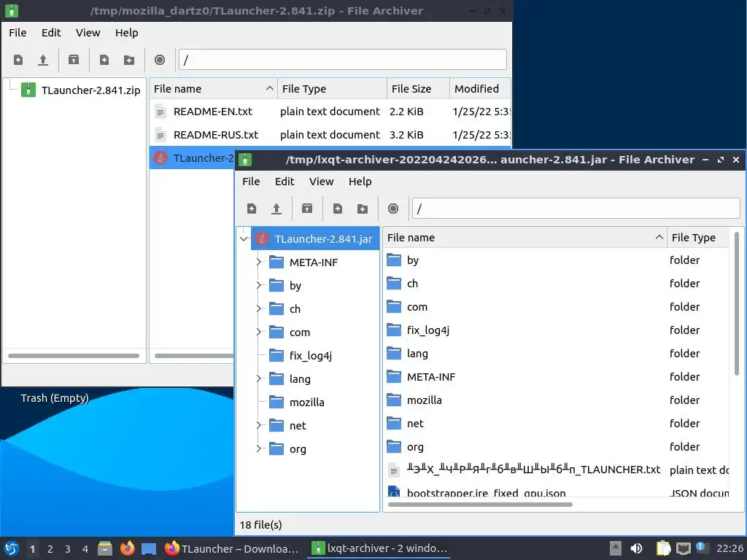Click Add files icon in jar window toolbar
The height and width of the screenshot is (560, 747).
338,209
